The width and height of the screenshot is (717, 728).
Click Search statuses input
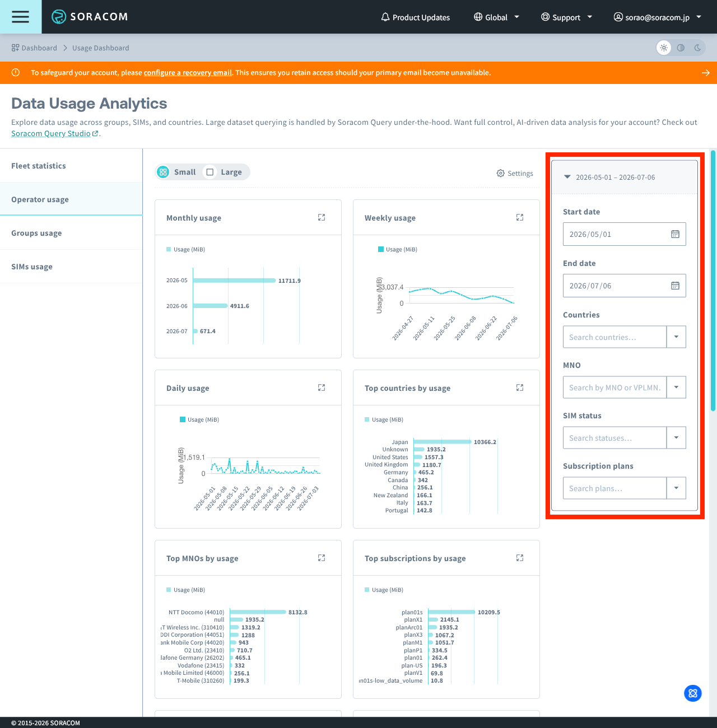pos(614,438)
